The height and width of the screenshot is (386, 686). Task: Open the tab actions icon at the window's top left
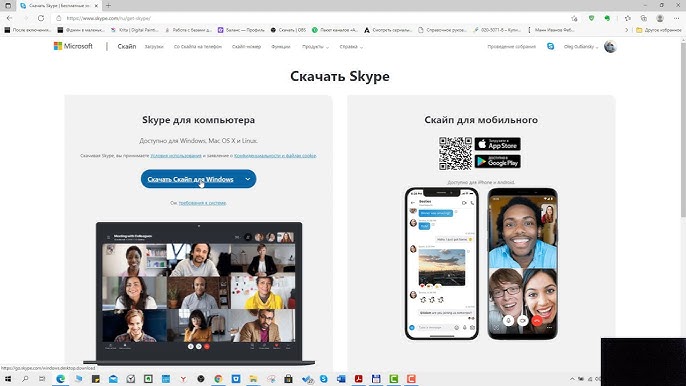click(8, 6)
